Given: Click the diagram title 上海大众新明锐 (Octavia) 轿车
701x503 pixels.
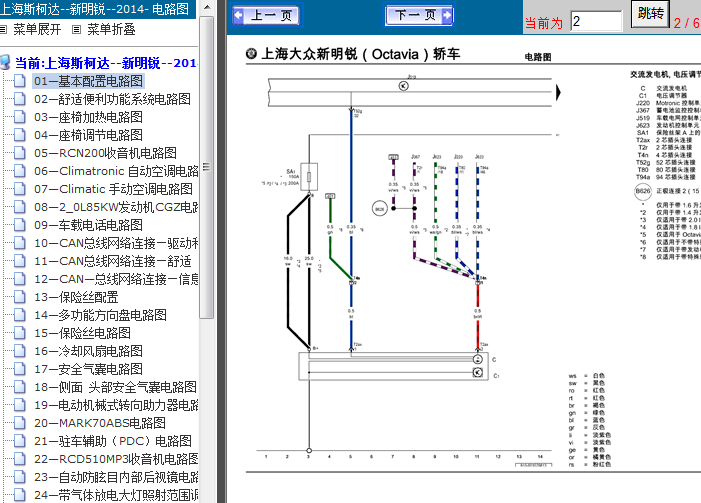Looking at the screenshot, I should tap(360, 54).
